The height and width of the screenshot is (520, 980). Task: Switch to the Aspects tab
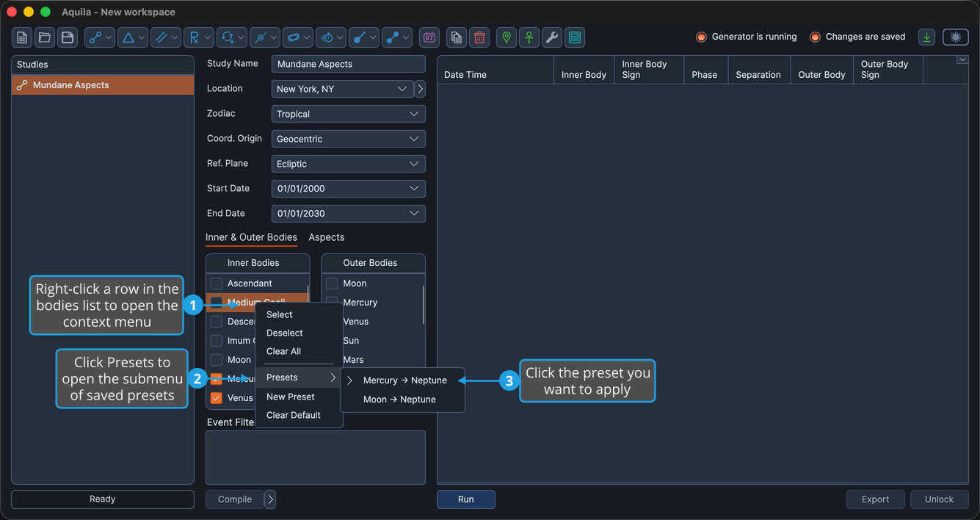pyautogui.click(x=327, y=237)
